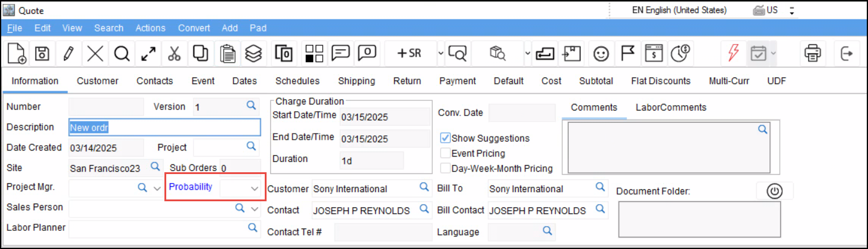Screen dimensions: 868x249
Task: Uncheck the Show Suggestions checkbox
Action: [446, 138]
